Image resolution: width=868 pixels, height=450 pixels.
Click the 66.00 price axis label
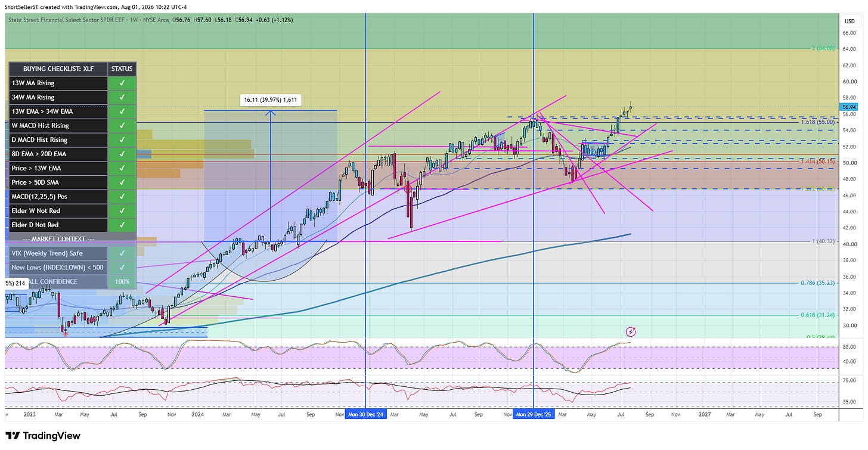pyautogui.click(x=849, y=33)
